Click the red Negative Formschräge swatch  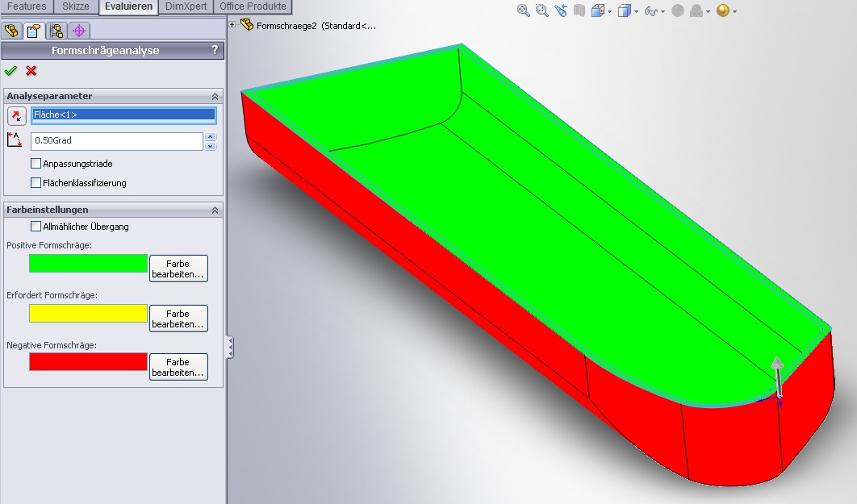tap(88, 362)
